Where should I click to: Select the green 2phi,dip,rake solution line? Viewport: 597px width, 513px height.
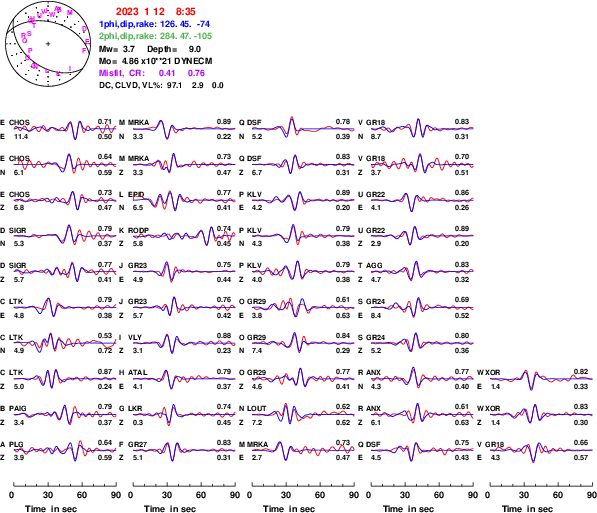pos(155,36)
